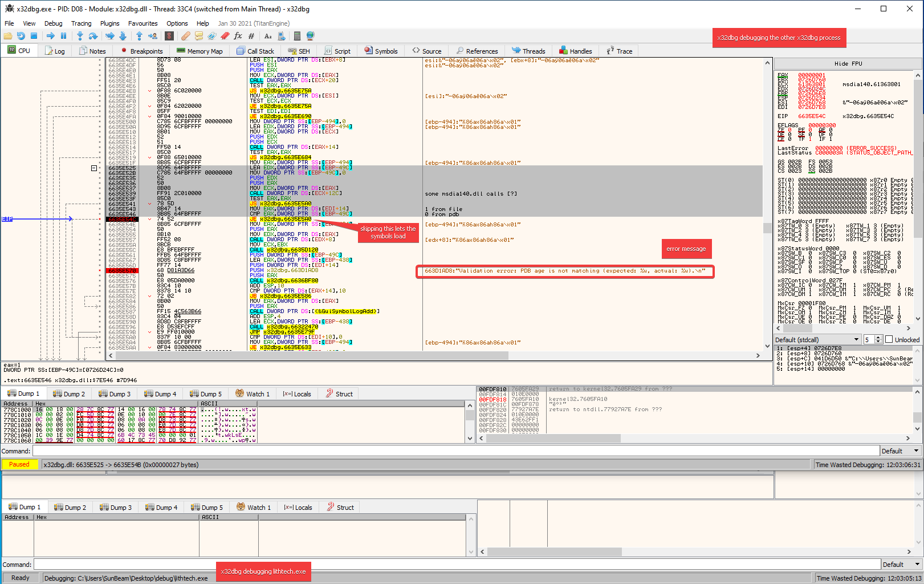
Task: Toggle the ZF flag in the registers panel
Action: 780,130
